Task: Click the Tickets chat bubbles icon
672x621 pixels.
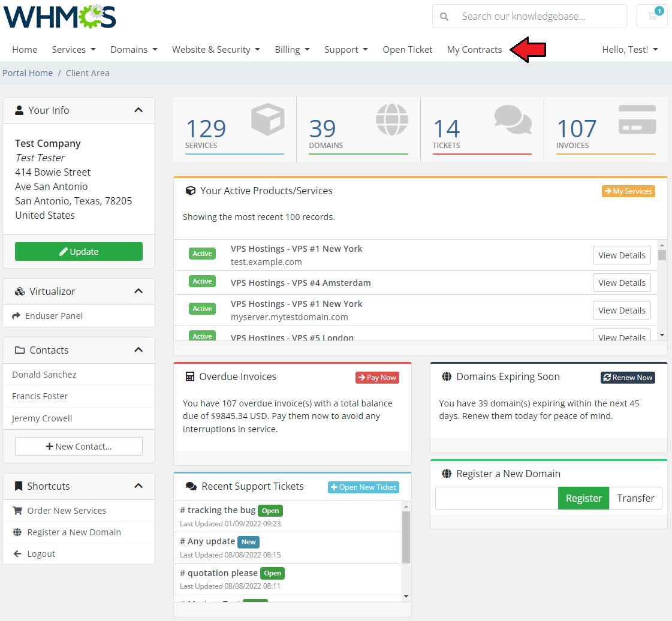Action: [x=513, y=119]
